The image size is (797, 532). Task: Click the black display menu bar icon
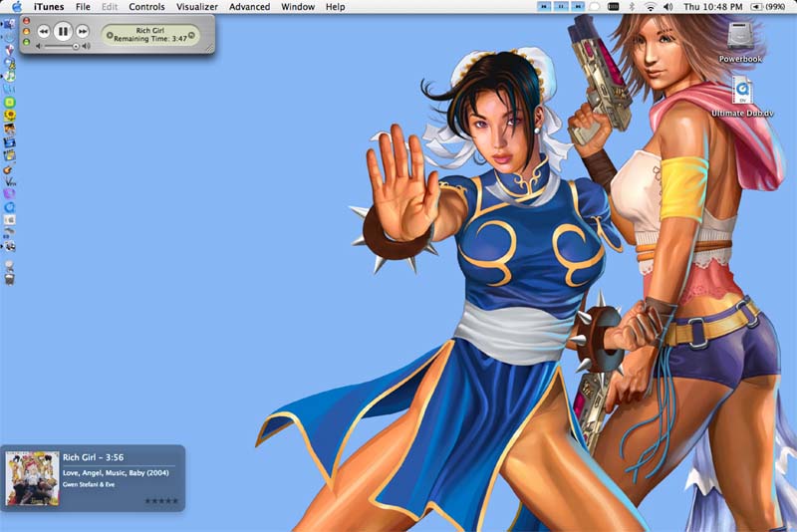tap(614, 7)
